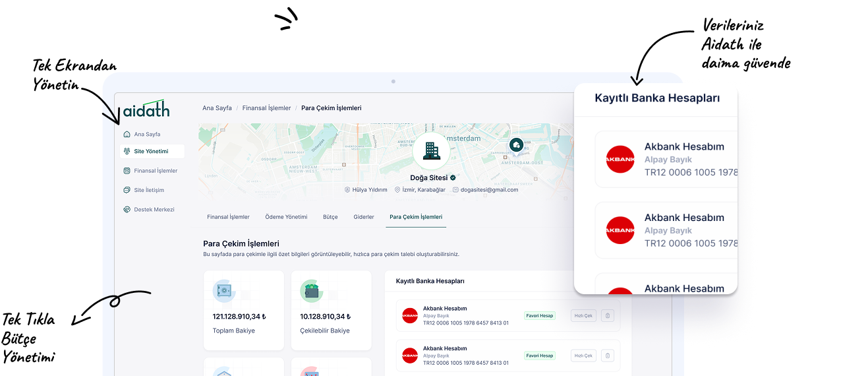Click the dogasitesi@gmail.com email address
Screen dimensions: 868x376
[489, 190]
